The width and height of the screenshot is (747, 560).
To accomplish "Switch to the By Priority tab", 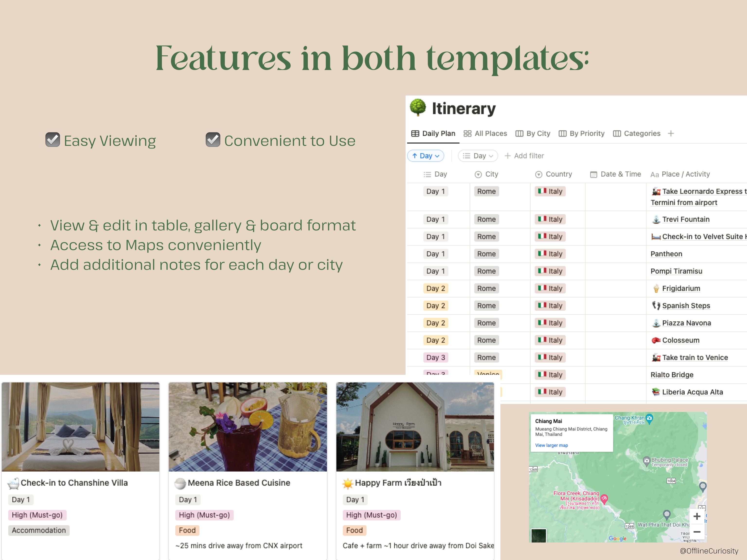I will [581, 134].
